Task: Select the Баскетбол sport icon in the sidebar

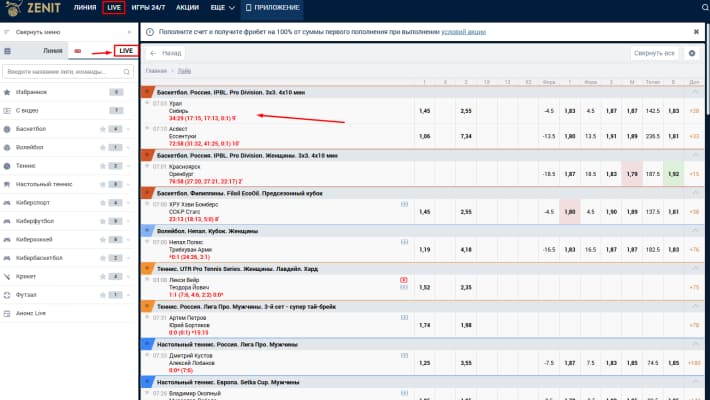Action: [7, 129]
